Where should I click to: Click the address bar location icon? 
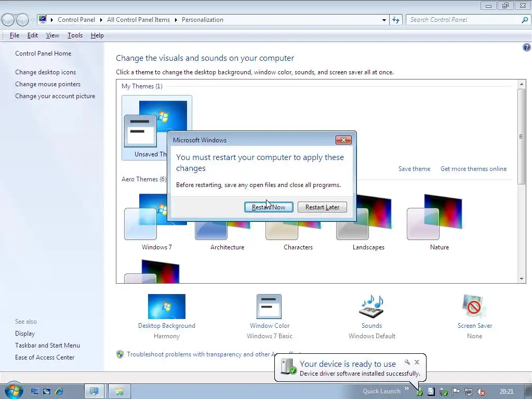pyautogui.click(x=43, y=19)
